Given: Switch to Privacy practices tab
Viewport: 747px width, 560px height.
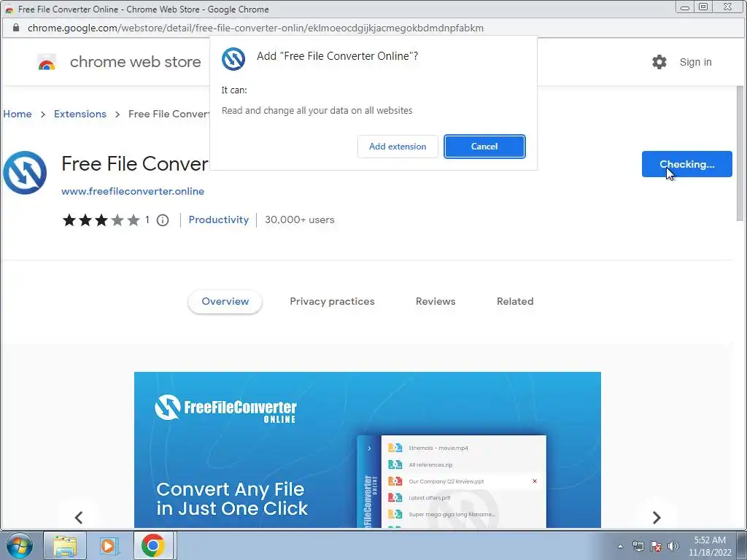Looking at the screenshot, I should pyautogui.click(x=332, y=301).
